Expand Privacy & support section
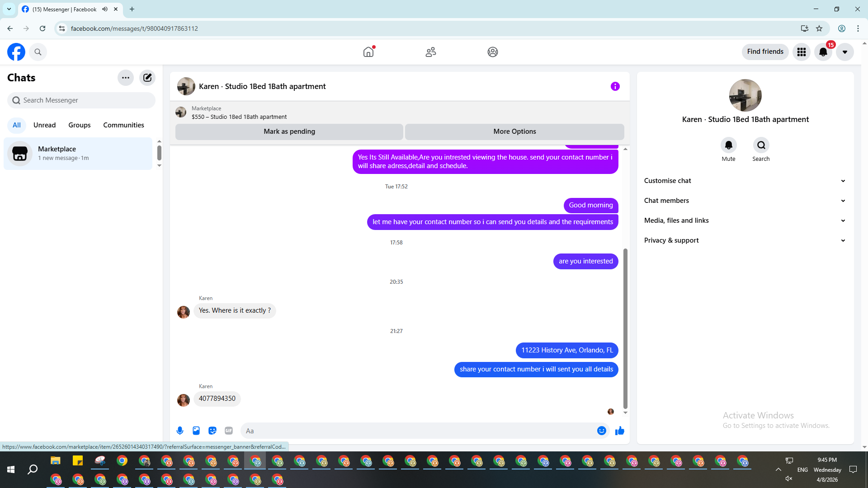The width and height of the screenshot is (868, 488). tap(745, 240)
